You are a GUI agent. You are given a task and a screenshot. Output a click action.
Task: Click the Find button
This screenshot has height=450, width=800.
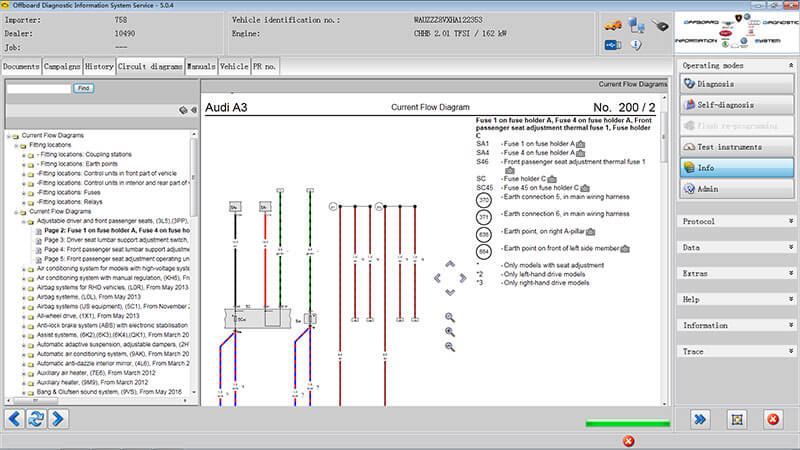(x=84, y=88)
